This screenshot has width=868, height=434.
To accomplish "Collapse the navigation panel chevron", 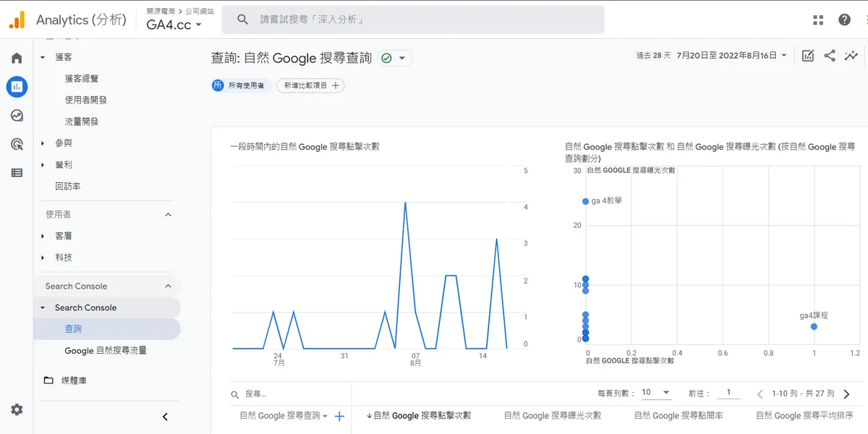I will [x=165, y=417].
